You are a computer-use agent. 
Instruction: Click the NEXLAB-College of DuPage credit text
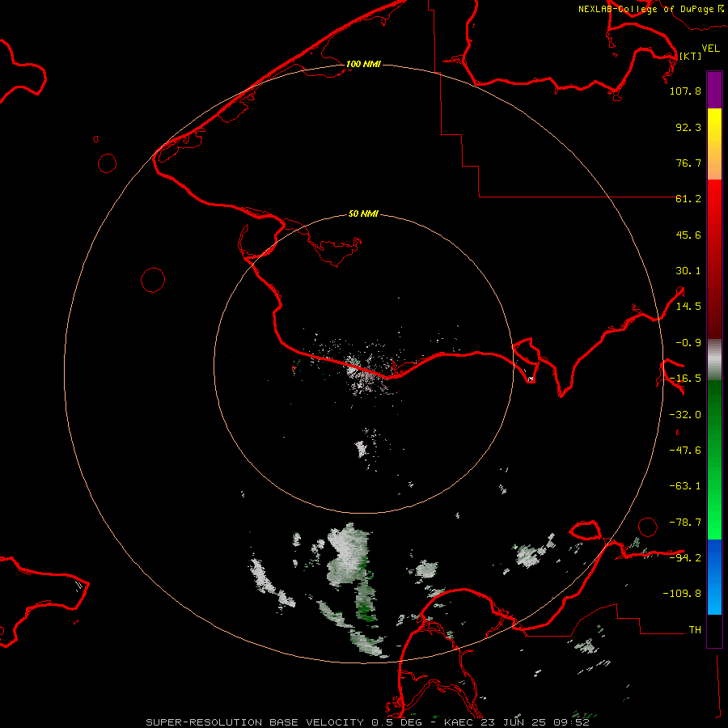[x=645, y=9]
